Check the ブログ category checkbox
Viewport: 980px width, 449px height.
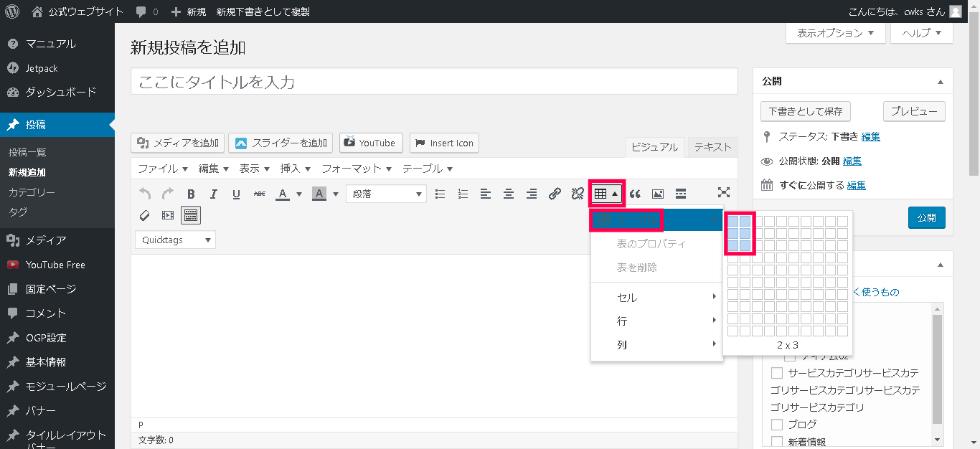click(777, 425)
